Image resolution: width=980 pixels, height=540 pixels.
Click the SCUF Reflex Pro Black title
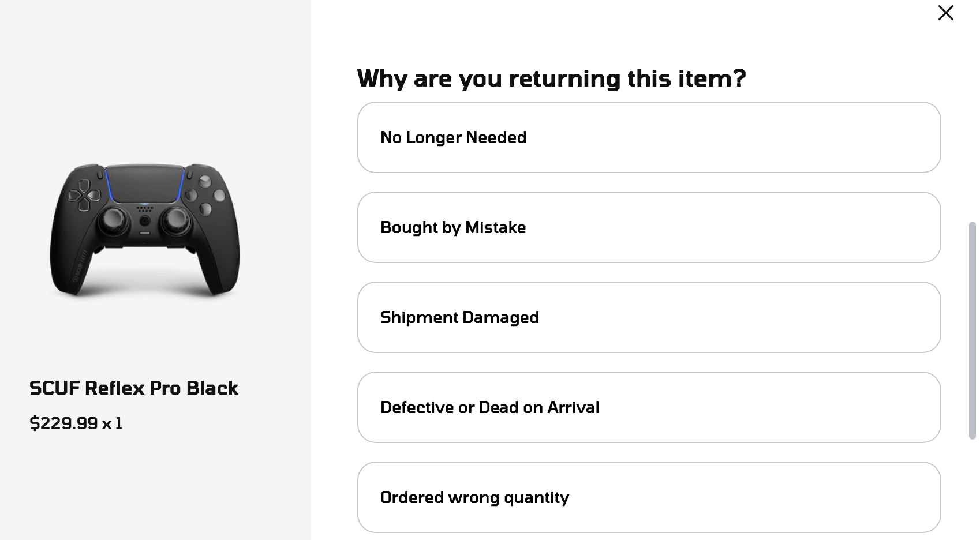[134, 388]
